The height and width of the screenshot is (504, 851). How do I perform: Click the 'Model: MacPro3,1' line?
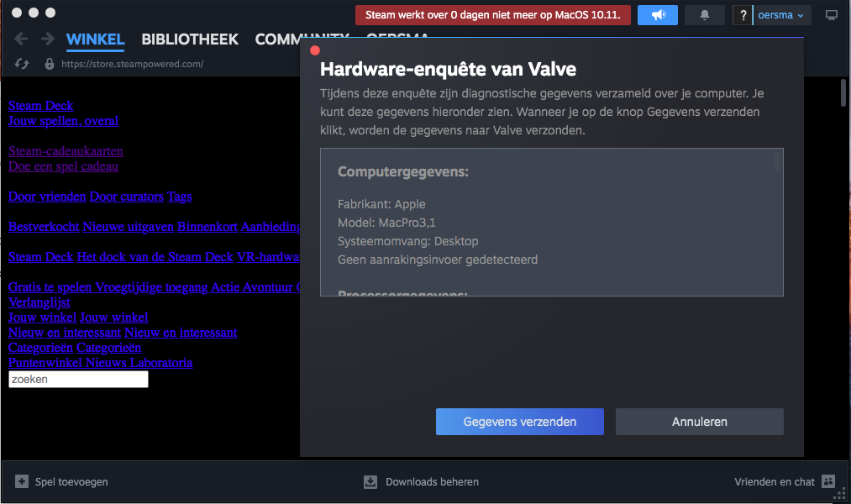point(386,223)
